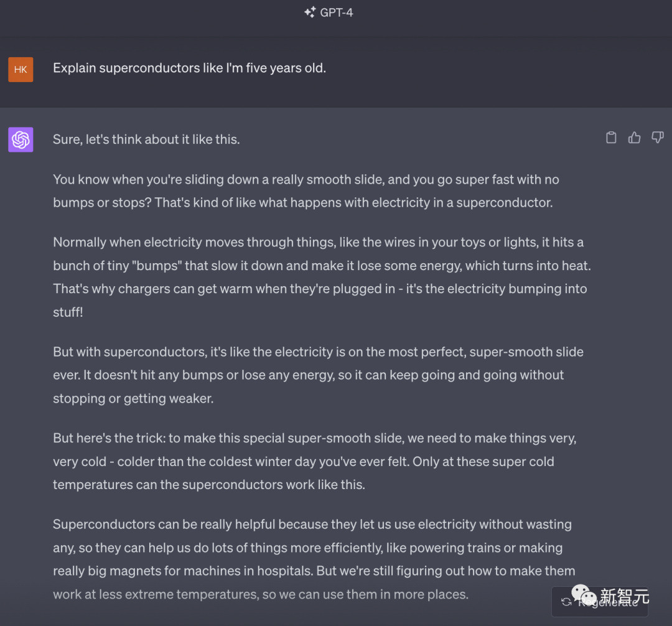
Task: Click the regenerate circular arrows icon
Action: 566,602
